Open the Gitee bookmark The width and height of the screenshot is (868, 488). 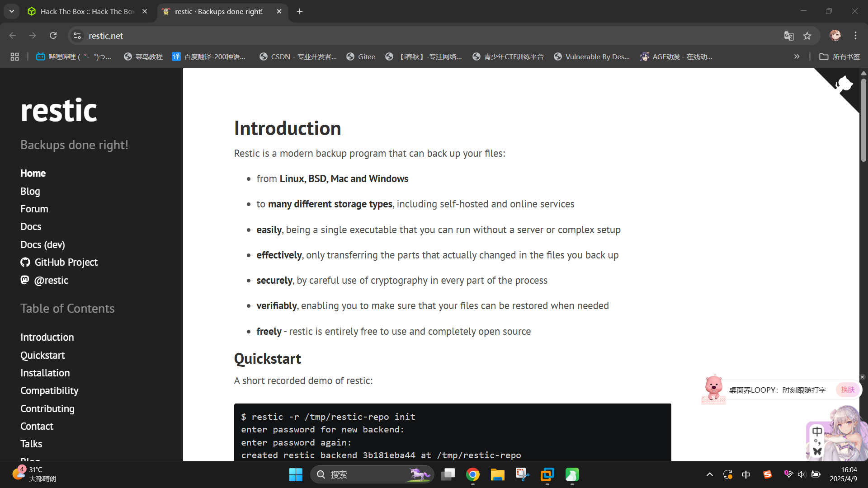coord(361,56)
